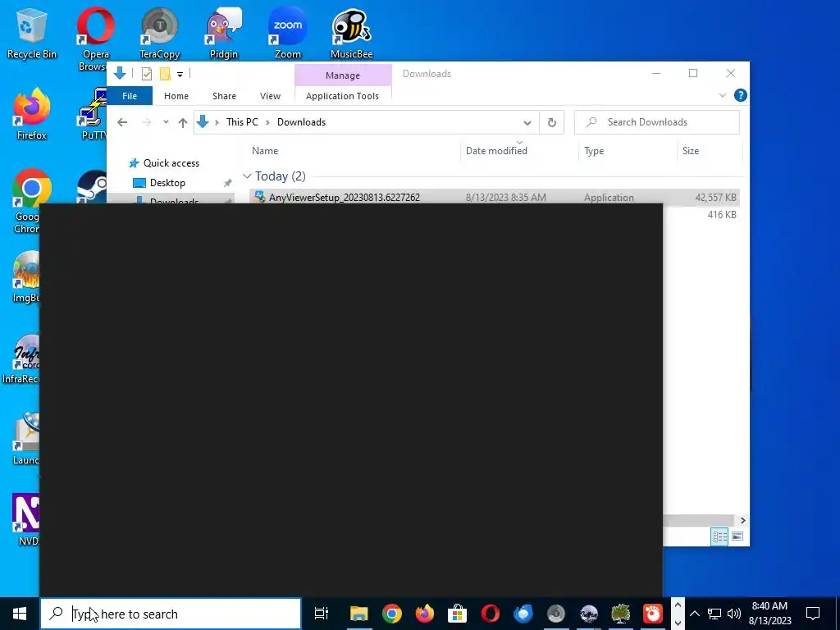840x630 pixels.
Task: Click chevron between This PC and Downloads
Action: tap(267, 122)
